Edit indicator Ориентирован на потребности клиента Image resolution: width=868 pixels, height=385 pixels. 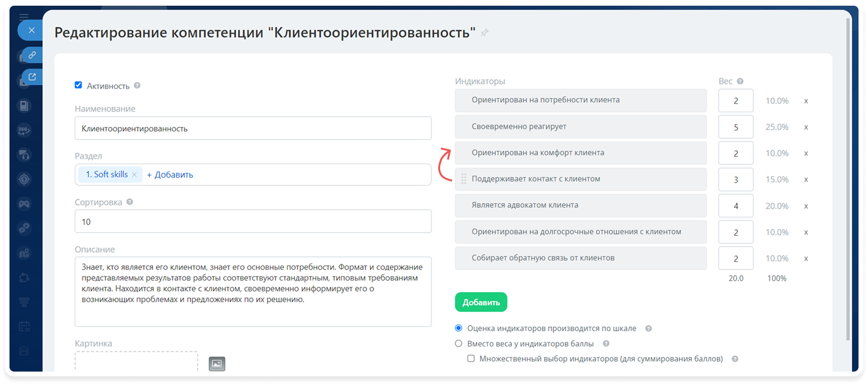point(581,100)
